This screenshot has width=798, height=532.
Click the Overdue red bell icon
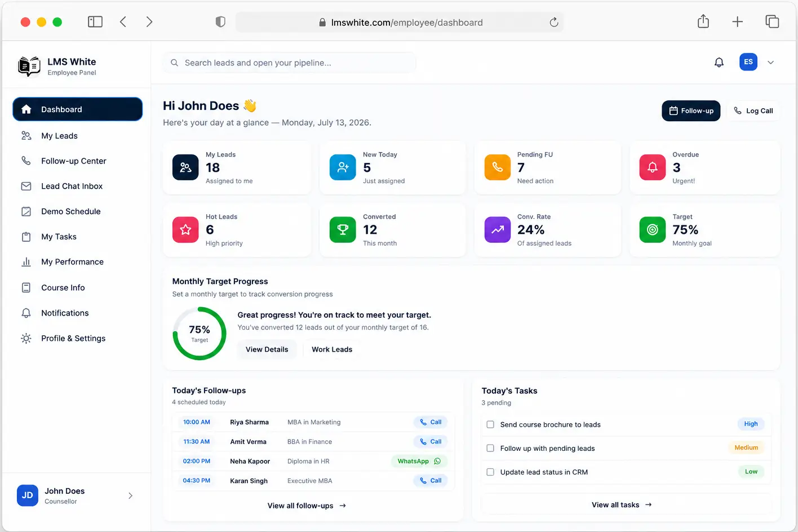point(653,167)
